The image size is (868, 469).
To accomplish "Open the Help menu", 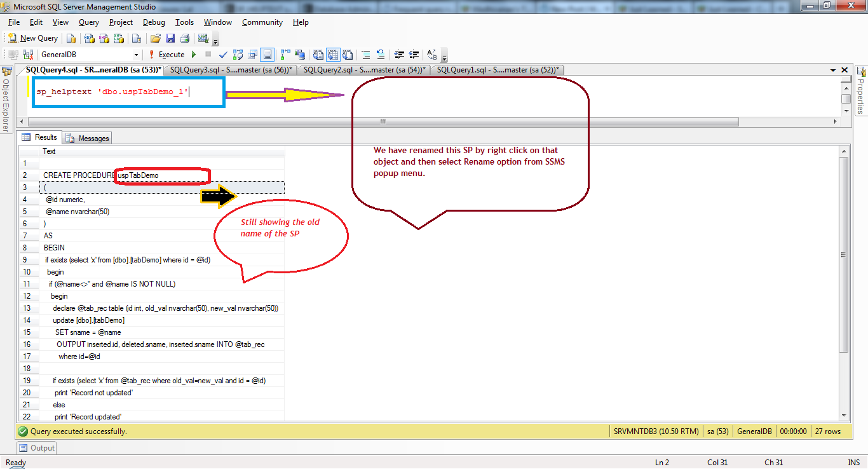I will pos(301,22).
